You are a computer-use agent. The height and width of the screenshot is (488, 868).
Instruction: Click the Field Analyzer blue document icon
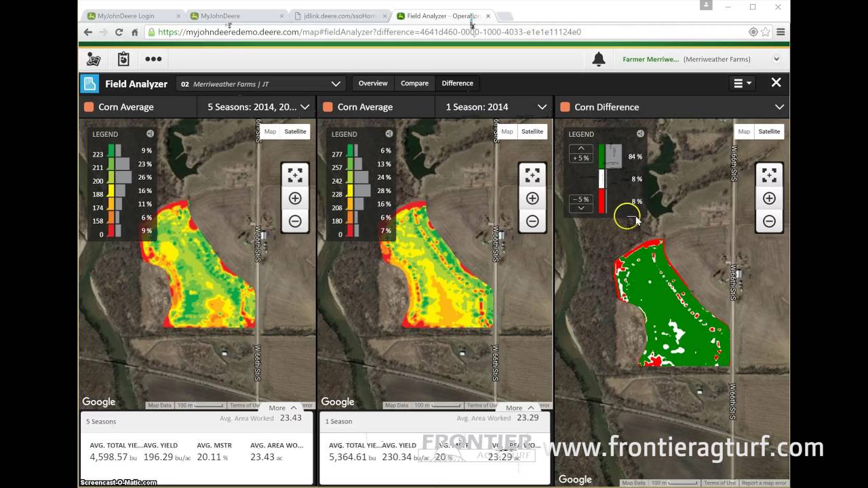click(x=90, y=83)
